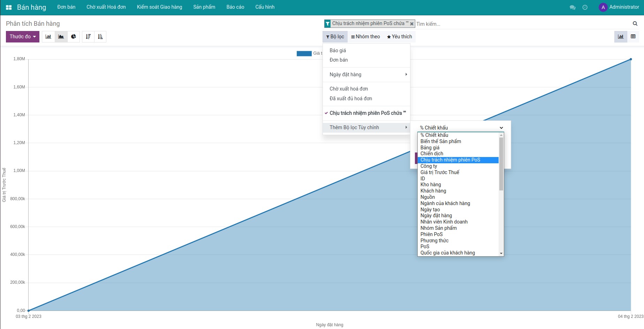Switch to pie chart mode
This screenshot has height=329, width=644.
pos(74,37)
